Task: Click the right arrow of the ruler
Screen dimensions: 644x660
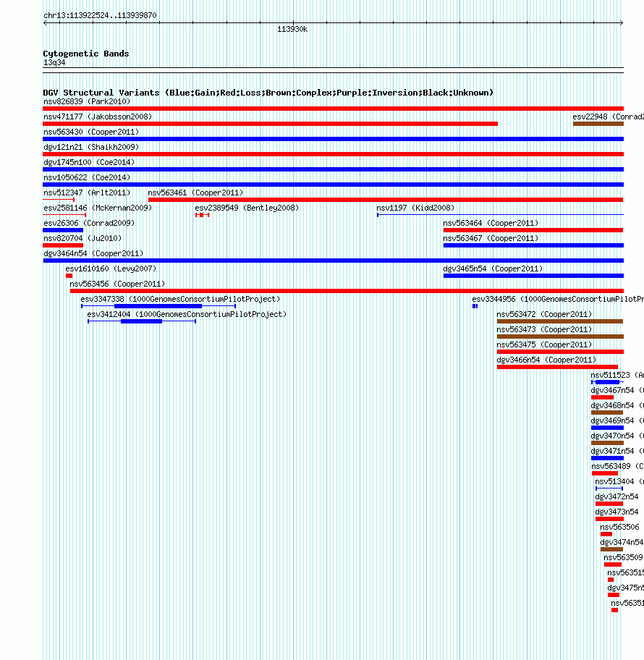Action: coord(621,22)
